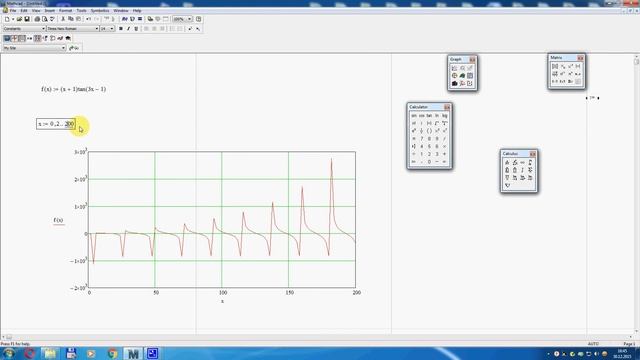640x360 pixels.
Task: Insert matrix icon in Matrix palette
Action: click(x=555, y=67)
